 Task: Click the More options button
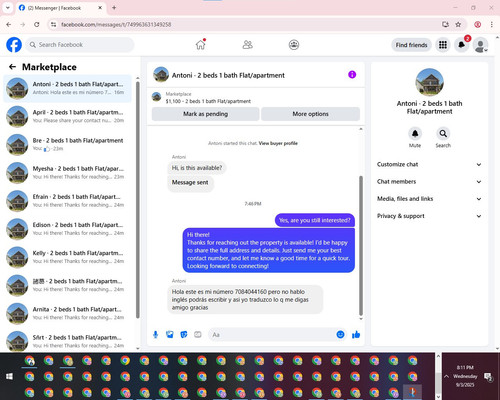[310, 114]
